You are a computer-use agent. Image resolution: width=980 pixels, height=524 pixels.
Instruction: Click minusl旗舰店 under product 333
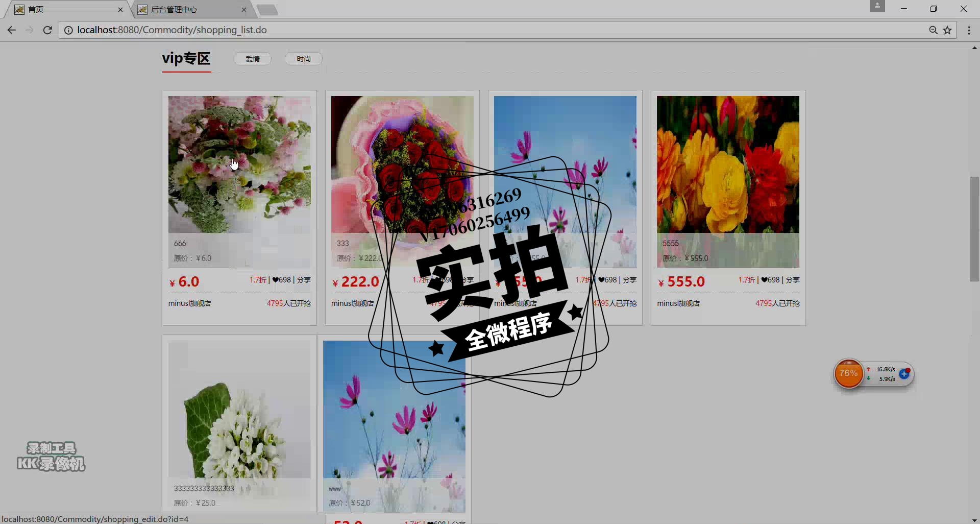click(353, 303)
